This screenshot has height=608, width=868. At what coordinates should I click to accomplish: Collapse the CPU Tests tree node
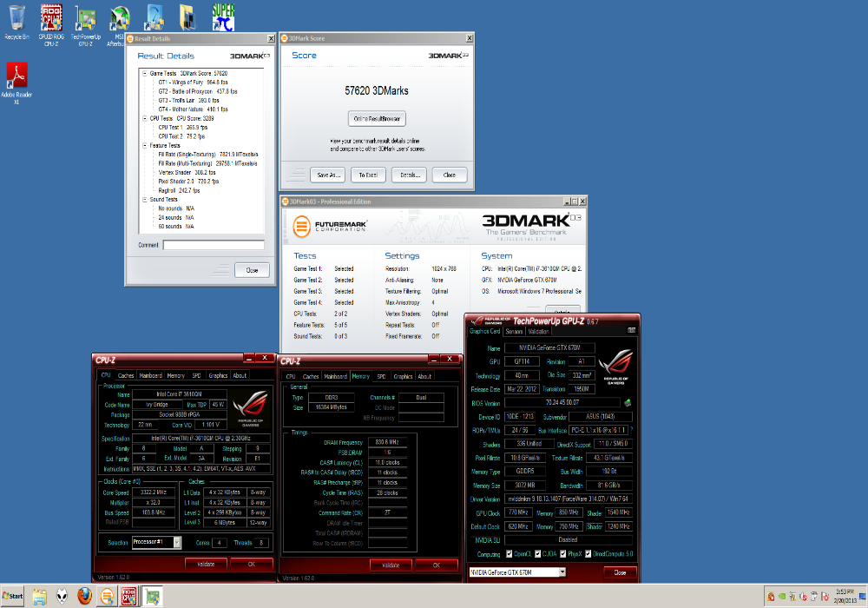[x=144, y=118]
